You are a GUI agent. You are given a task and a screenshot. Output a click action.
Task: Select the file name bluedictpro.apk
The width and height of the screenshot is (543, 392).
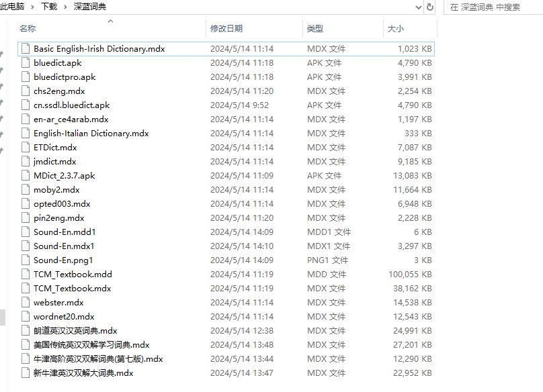pos(65,77)
